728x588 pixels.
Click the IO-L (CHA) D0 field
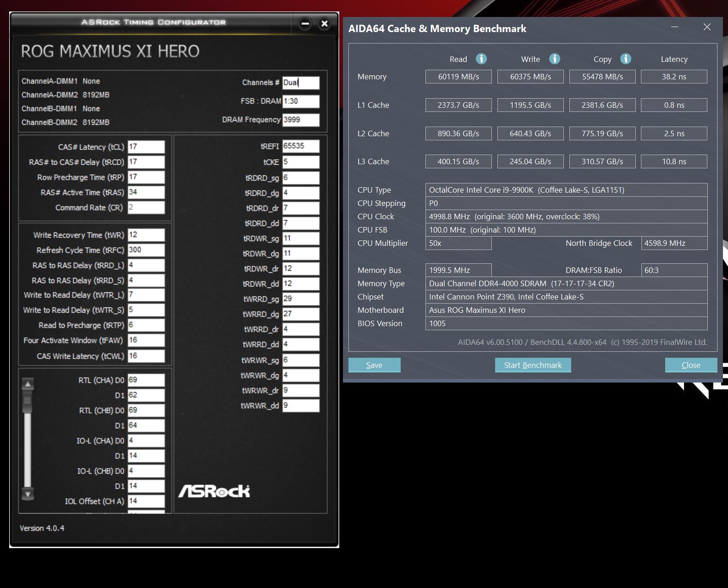point(146,441)
